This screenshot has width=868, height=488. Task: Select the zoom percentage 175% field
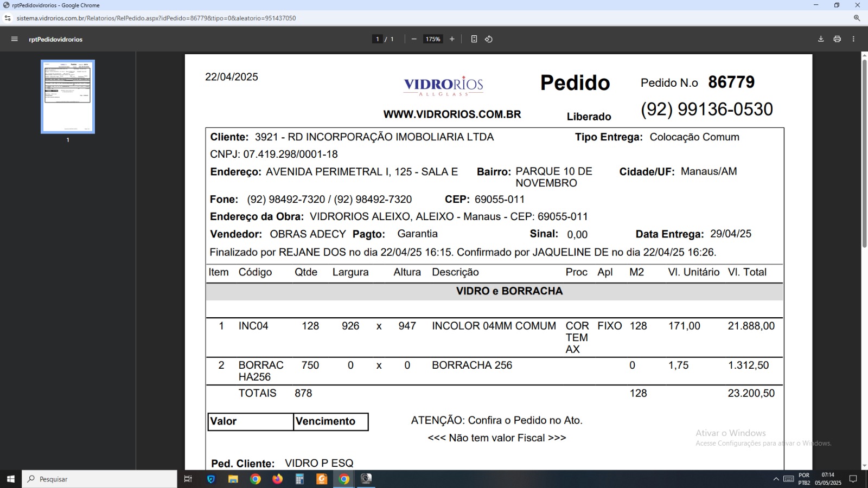click(433, 39)
